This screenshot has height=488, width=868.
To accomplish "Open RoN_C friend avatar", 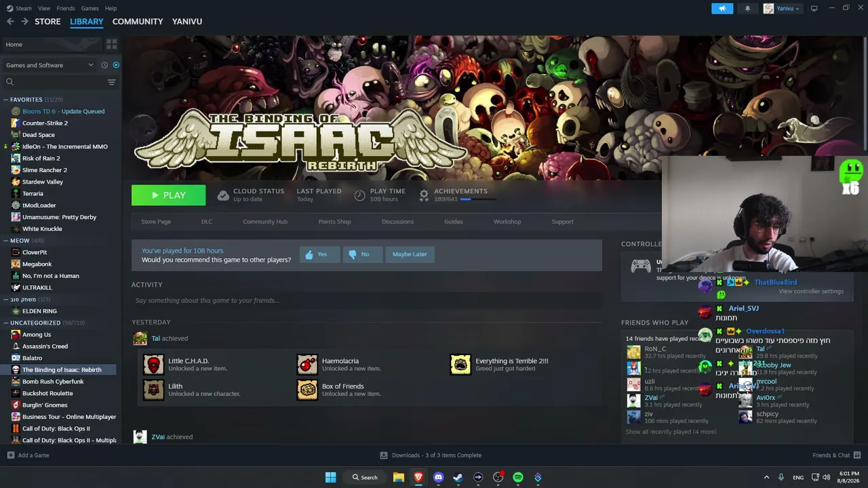I will [633, 352].
